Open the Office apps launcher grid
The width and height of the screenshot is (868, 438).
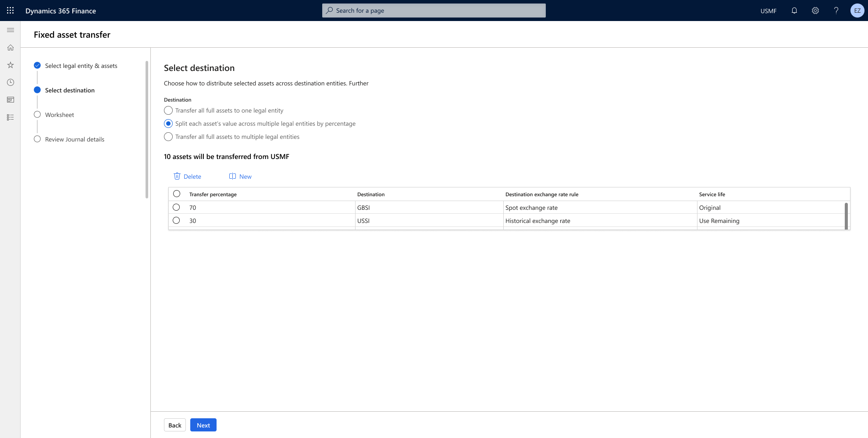click(x=11, y=10)
